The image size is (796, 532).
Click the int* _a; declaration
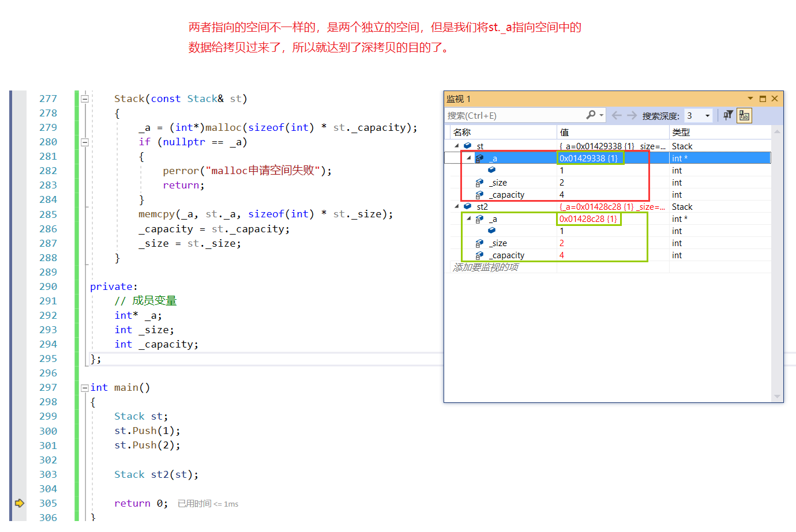click(x=138, y=315)
